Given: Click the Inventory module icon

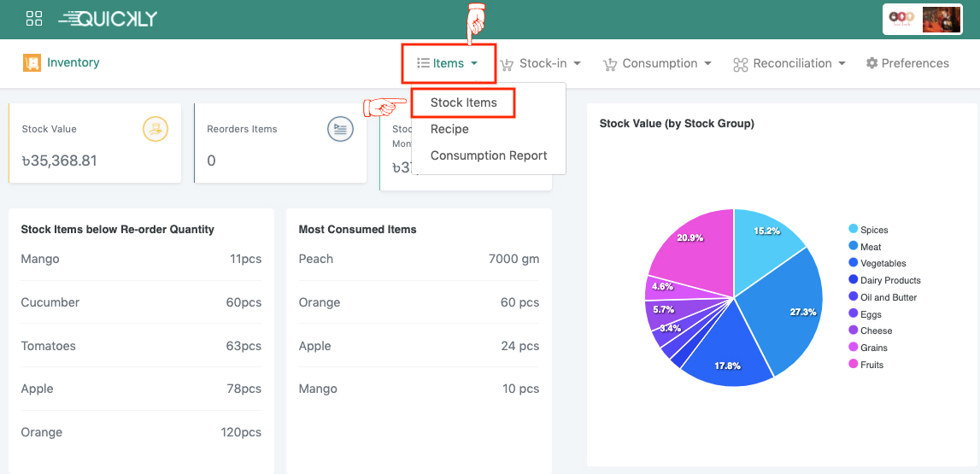Looking at the screenshot, I should pos(32,63).
